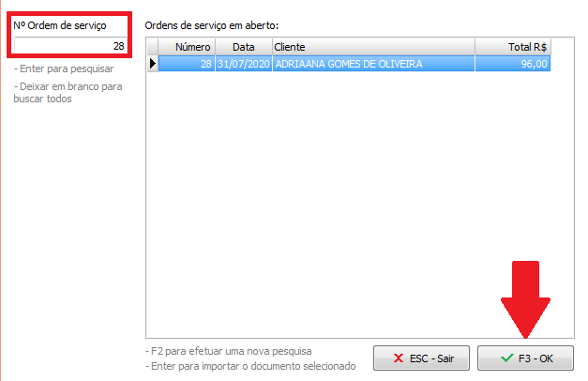
Task: Sort by the Cliente column header
Action: pos(373,47)
